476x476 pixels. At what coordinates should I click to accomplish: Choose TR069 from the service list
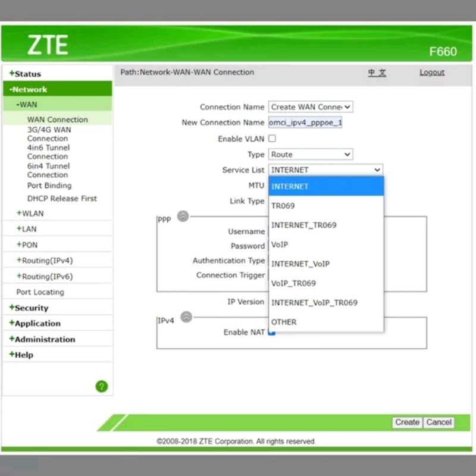point(283,206)
